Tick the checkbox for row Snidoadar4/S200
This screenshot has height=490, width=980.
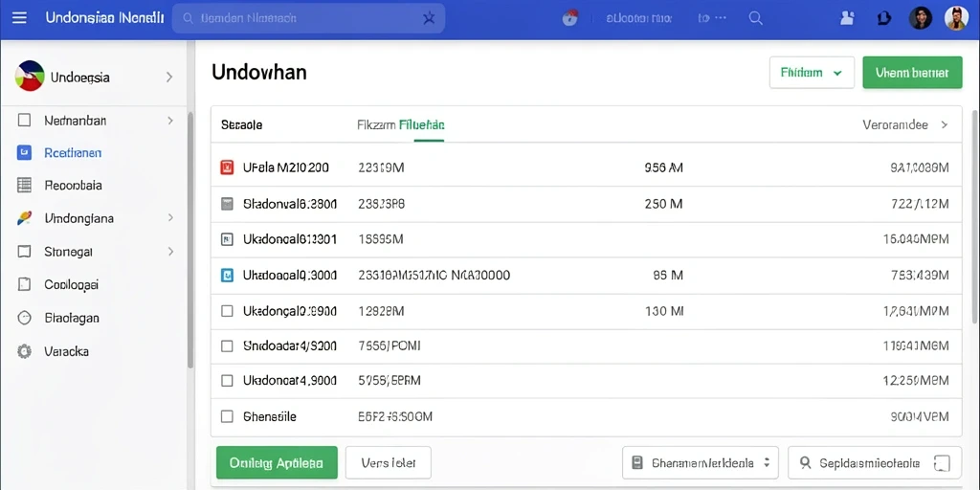click(227, 345)
